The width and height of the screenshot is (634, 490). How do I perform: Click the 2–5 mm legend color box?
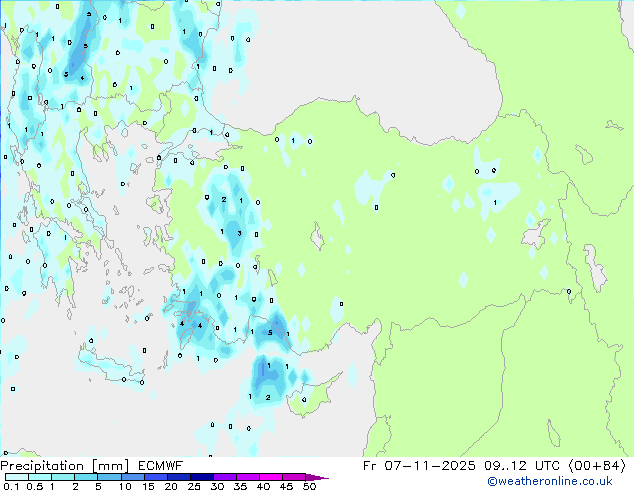coord(86,477)
